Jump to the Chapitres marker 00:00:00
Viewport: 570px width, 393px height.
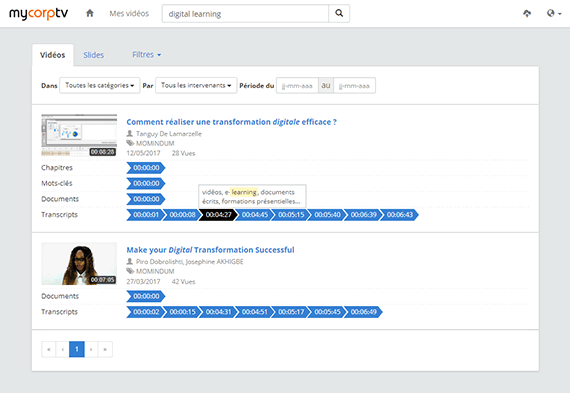[146, 168]
